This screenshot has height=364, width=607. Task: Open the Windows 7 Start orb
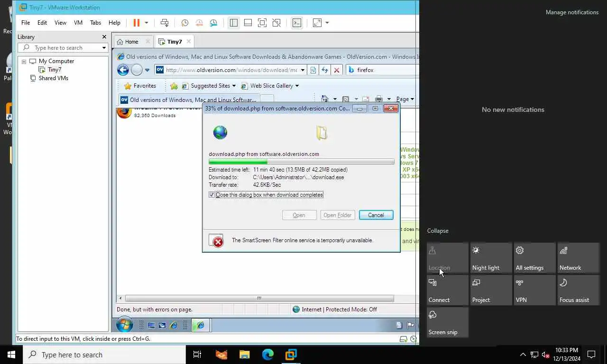[x=124, y=325]
